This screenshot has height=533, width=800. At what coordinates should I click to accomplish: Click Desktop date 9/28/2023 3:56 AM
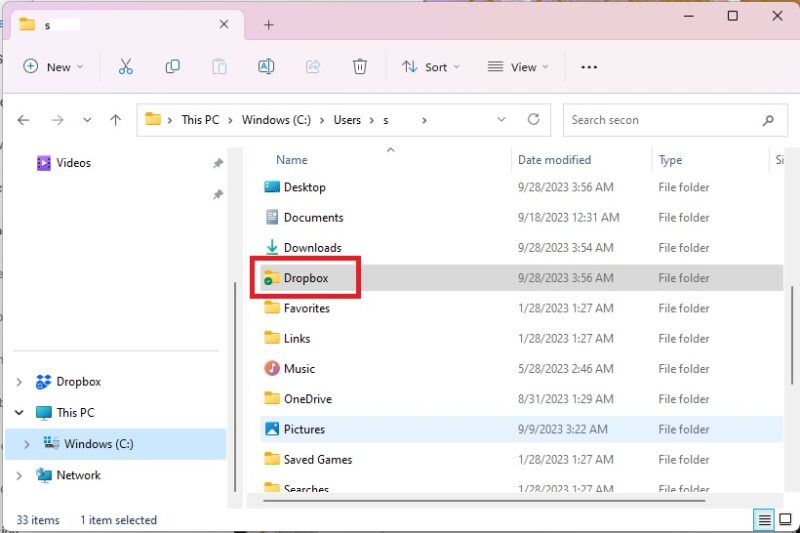[x=565, y=187]
